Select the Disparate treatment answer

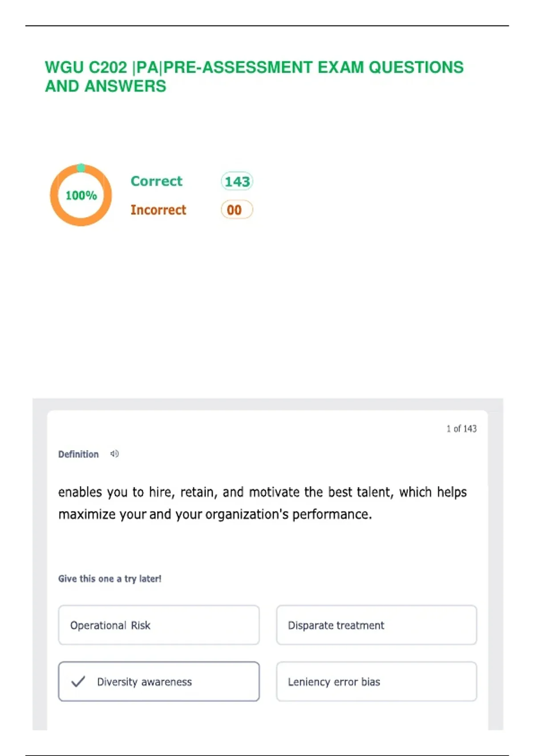[376, 625]
